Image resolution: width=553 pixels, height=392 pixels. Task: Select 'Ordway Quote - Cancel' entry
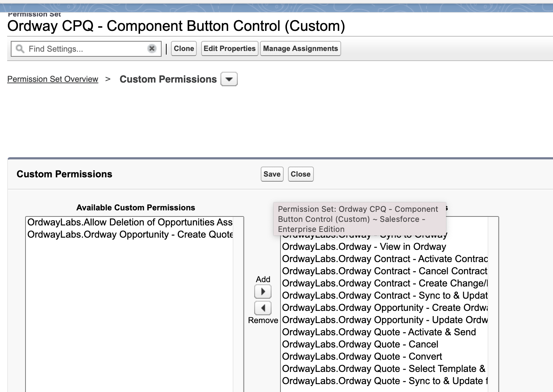385,344
